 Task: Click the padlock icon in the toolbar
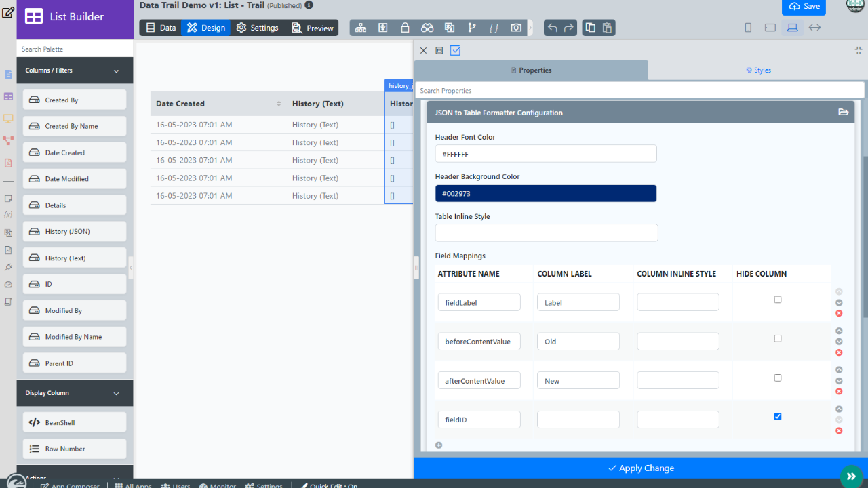(x=405, y=28)
